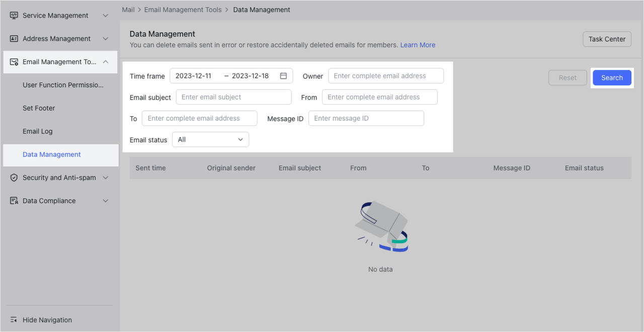Image resolution: width=644 pixels, height=332 pixels.
Task: Open the Email status All dropdown
Action: pos(210,140)
